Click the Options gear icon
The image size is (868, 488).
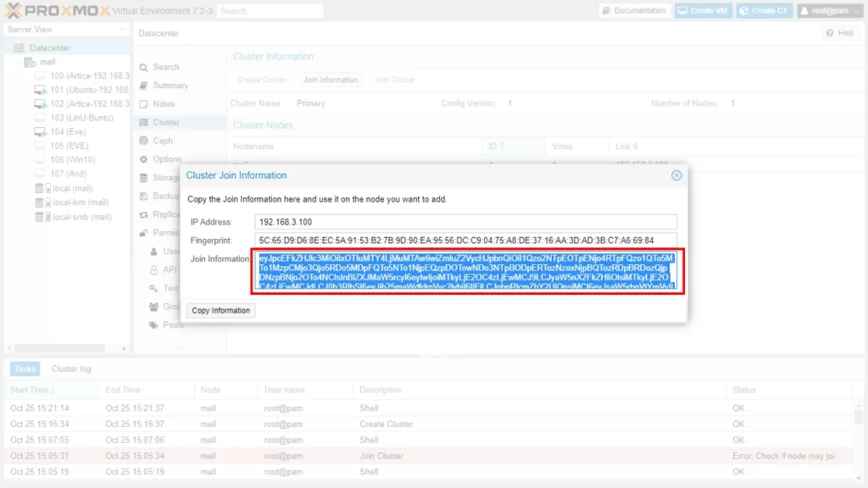[144, 159]
